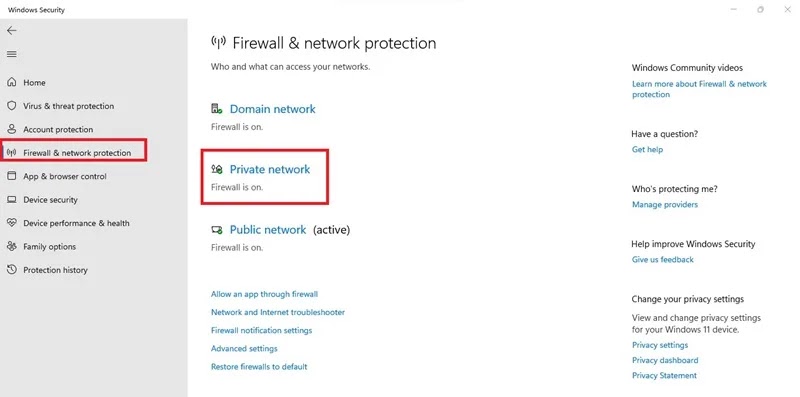
Task: Open Advanced settings link
Action: pyautogui.click(x=244, y=349)
